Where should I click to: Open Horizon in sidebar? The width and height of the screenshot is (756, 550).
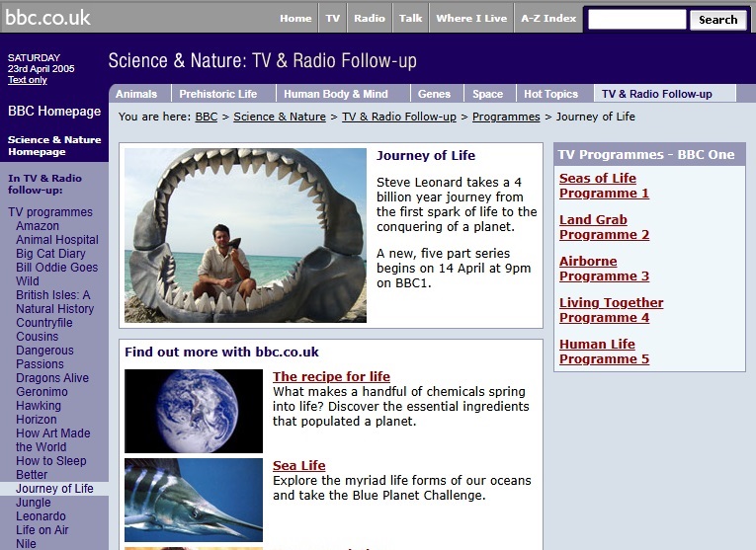(37, 420)
